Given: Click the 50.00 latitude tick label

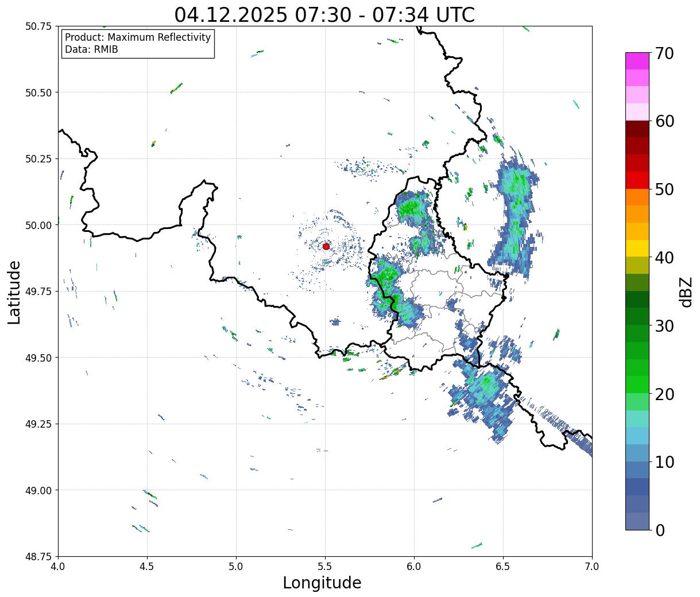Looking at the screenshot, I should click(x=39, y=225).
